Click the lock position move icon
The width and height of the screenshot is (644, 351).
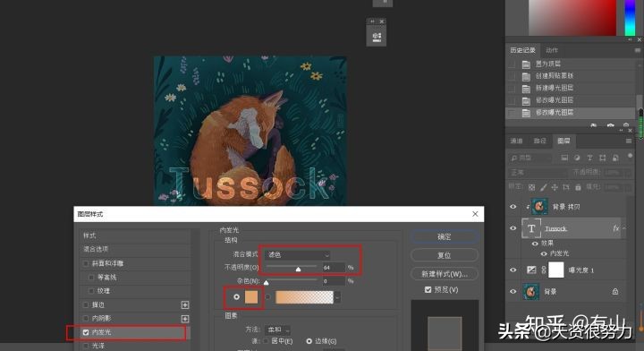(555, 187)
